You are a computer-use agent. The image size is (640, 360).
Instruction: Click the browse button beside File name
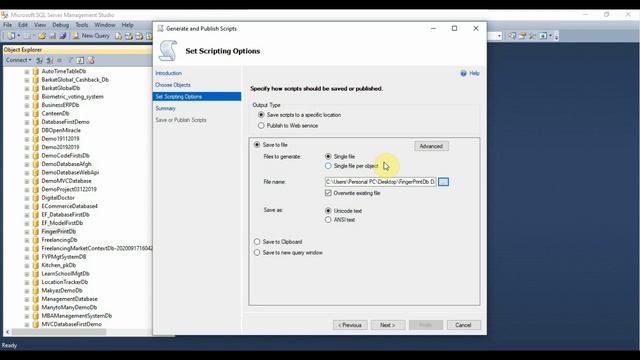443,182
